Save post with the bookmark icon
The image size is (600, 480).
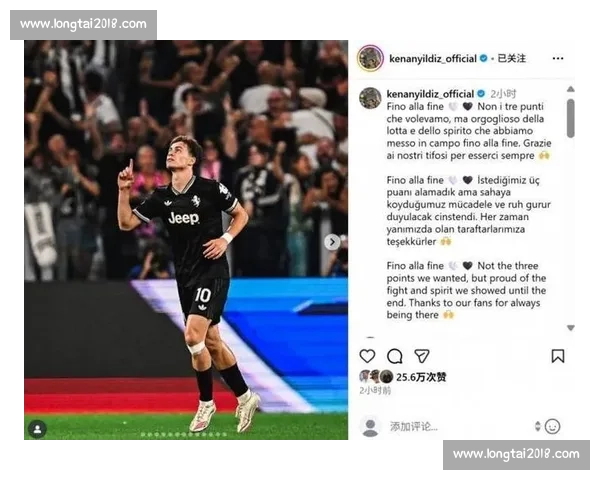pyautogui.click(x=558, y=356)
